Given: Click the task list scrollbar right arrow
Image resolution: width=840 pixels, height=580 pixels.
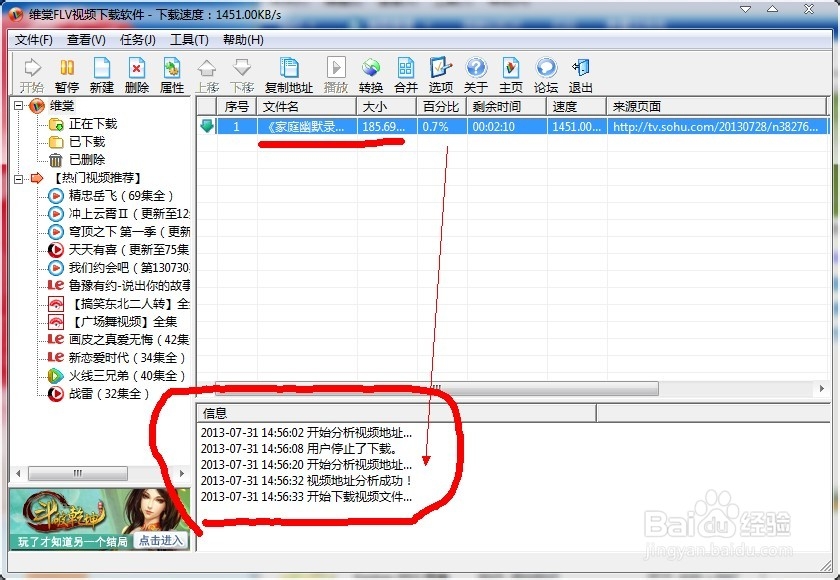Looking at the screenshot, I should (x=822, y=389).
